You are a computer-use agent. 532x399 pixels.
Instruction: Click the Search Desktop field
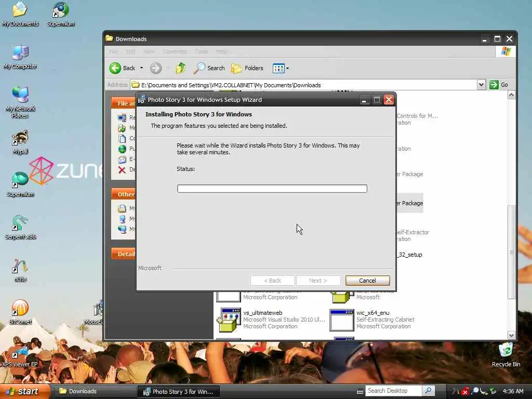click(394, 391)
